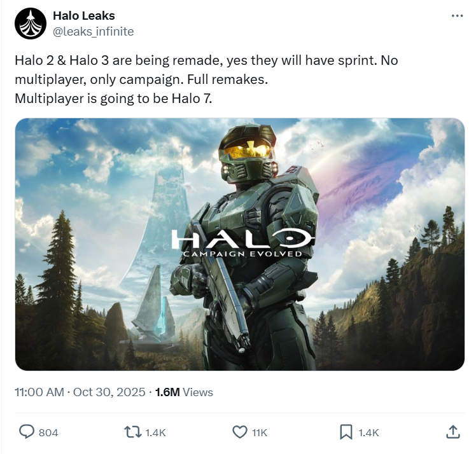Viewport: 476px width, 454px height.
Task: Bookmark the tweet with the bookmark icon
Action: pyautogui.click(x=346, y=432)
